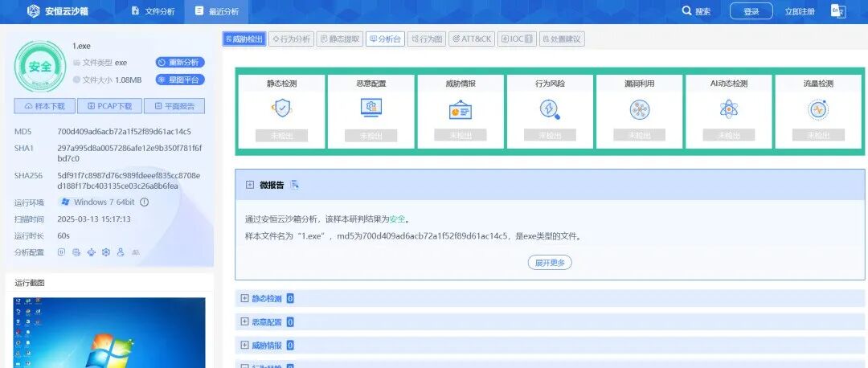Viewport: 868px width, 368px height.
Task: Click the fifth 分析配置 person icon
Action: 121,252
